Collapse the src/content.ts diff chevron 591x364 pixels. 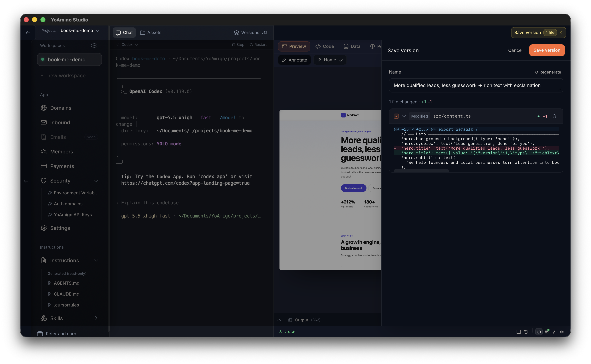click(x=404, y=116)
